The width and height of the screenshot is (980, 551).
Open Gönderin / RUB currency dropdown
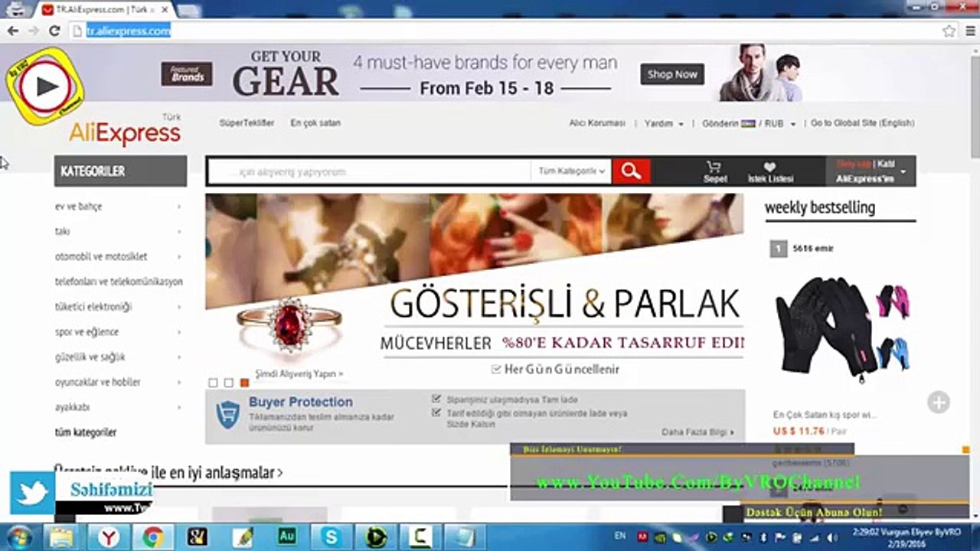(749, 123)
